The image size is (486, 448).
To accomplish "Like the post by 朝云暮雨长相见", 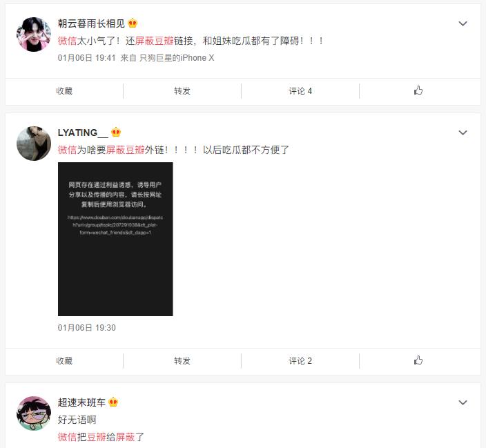I will tap(418, 90).
